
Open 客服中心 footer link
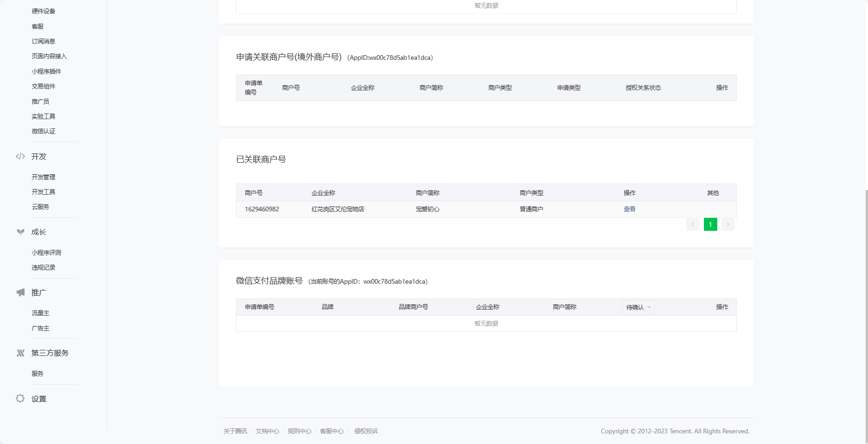pos(332,431)
